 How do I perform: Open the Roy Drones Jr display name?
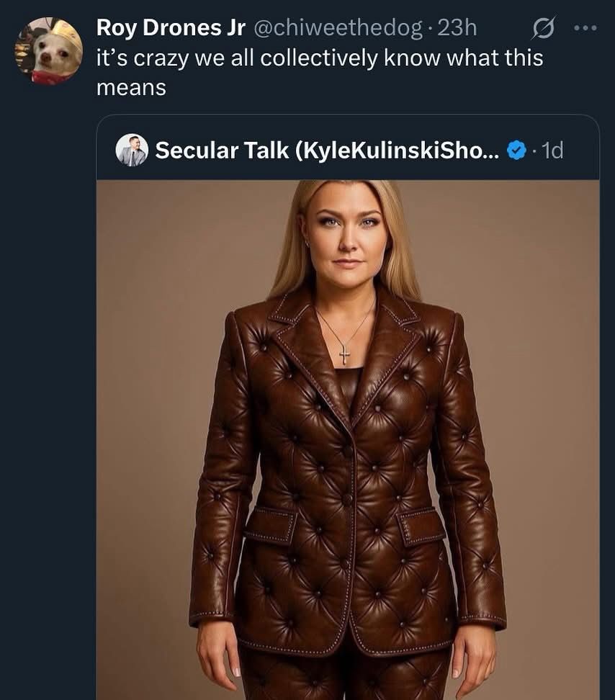(x=170, y=27)
